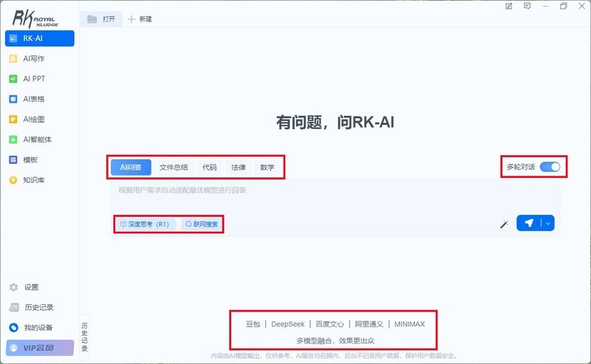591x364 pixels.
Task: Click the feedback message icon in title bar
Action: pyautogui.click(x=527, y=6)
